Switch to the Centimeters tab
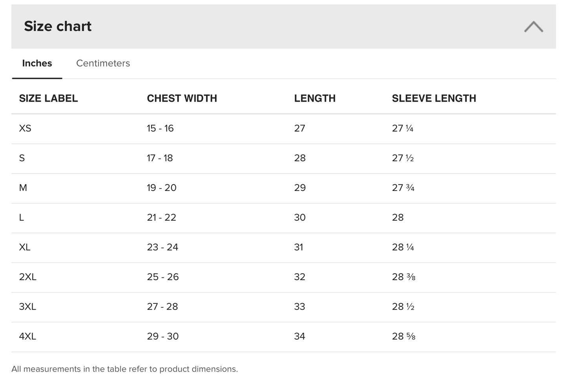 click(103, 63)
